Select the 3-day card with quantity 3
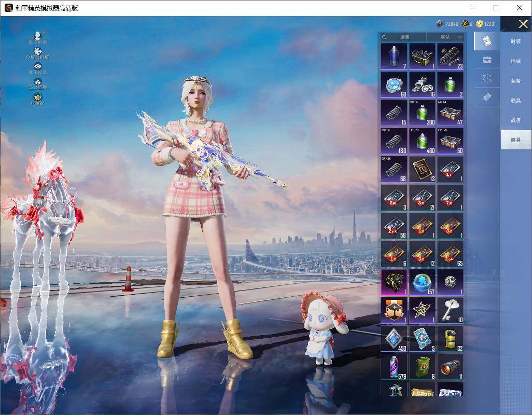Image resolution: width=532 pixels, height=415 pixels. pos(394,198)
